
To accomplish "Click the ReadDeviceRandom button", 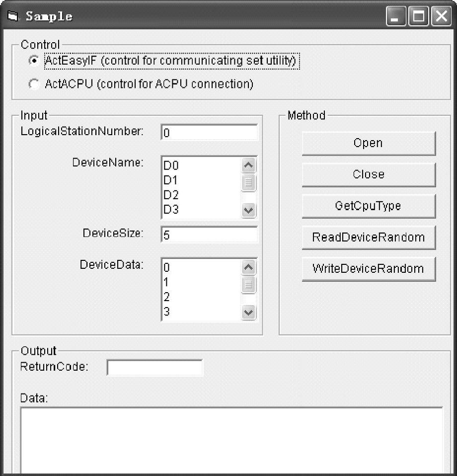I will tap(369, 238).
